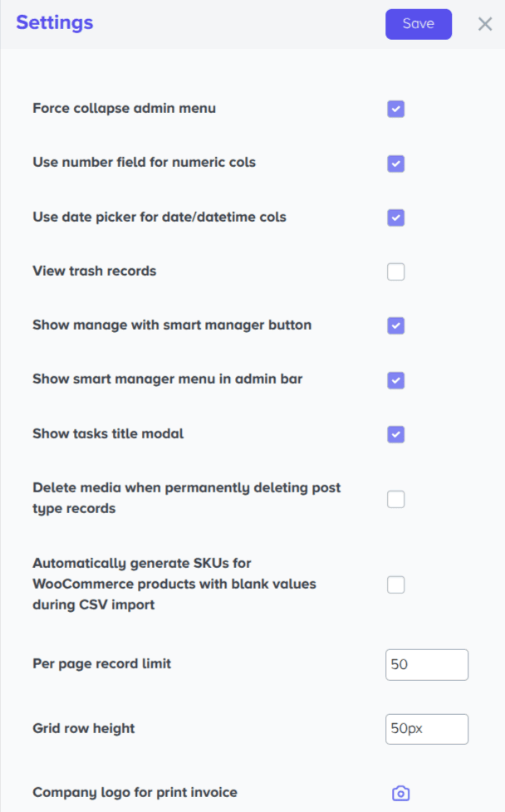Disable date picker for date/datetime cols
505x812 pixels.
pyautogui.click(x=395, y=218)
